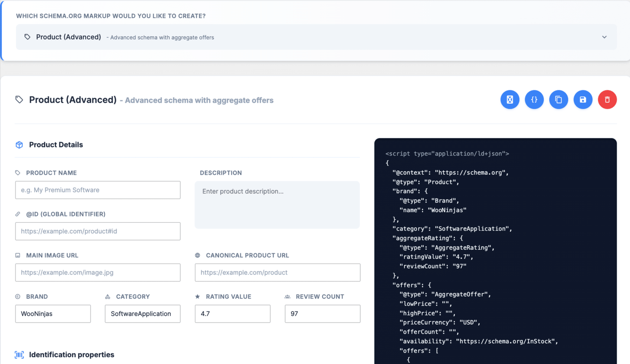Expand selector using the chevron arrow
The width and height of the screenshot is (630, 364).
pyautogui.click(x=604, y=37)
